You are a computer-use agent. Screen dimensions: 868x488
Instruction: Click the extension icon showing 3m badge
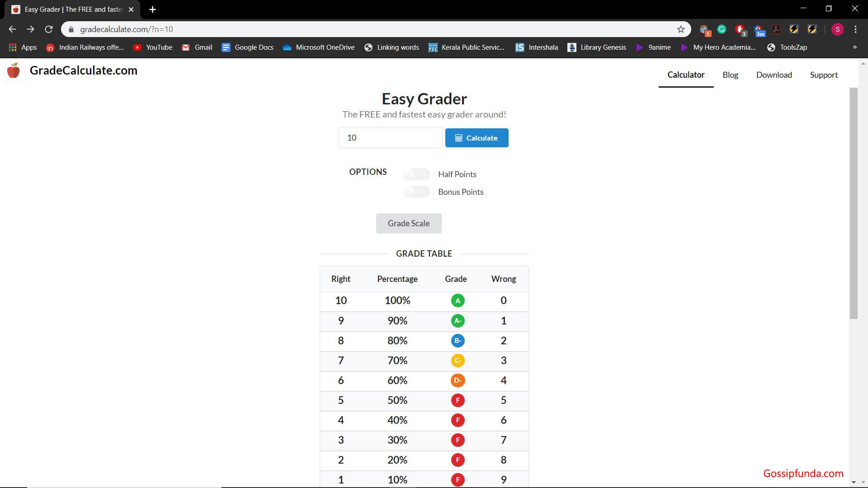759,29
